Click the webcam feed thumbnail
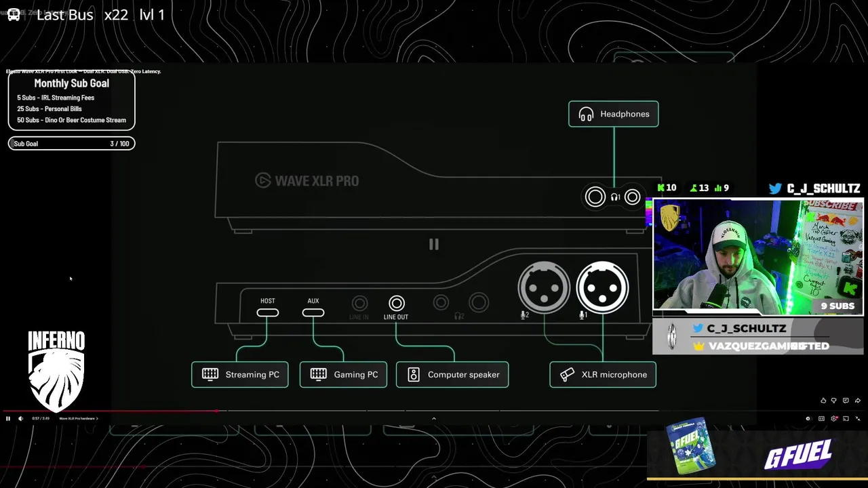This screenshot has width=868, height=488. click(758, 258)
